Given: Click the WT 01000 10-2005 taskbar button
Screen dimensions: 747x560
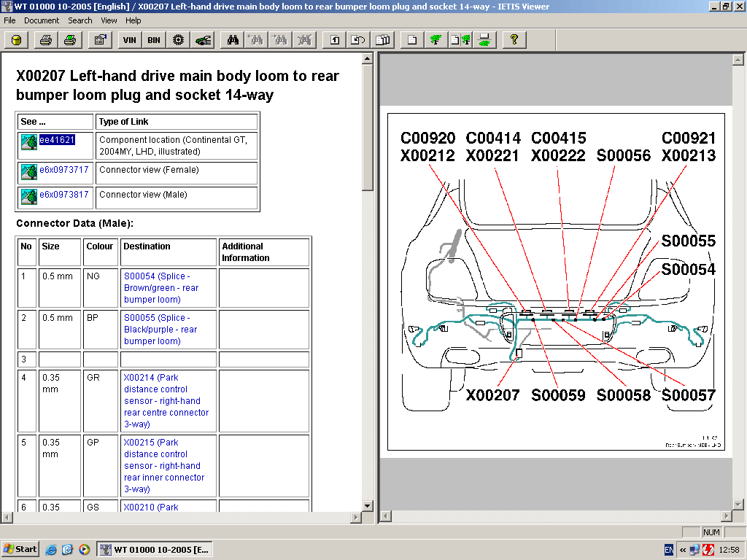Looking at the screenshot, I should [x=155, y=550].
